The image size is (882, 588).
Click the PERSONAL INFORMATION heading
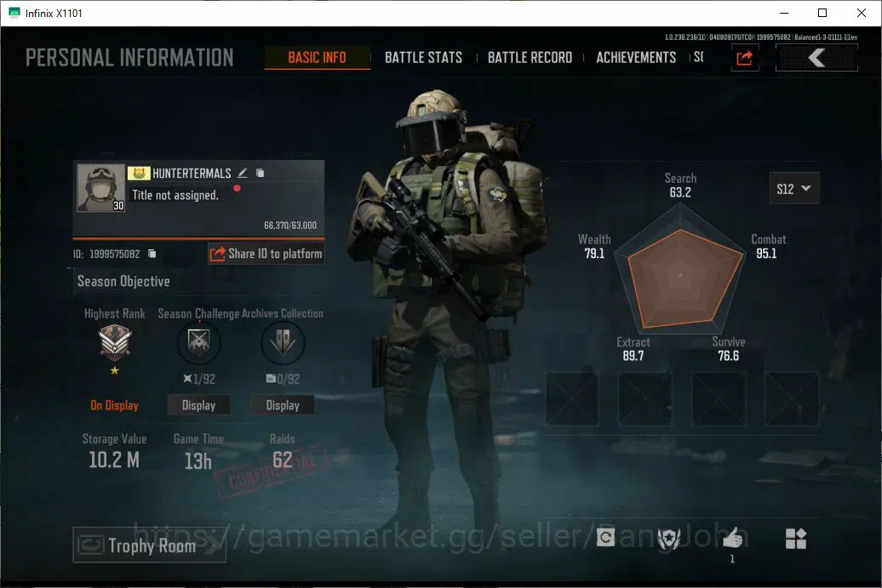click(129, 57)
